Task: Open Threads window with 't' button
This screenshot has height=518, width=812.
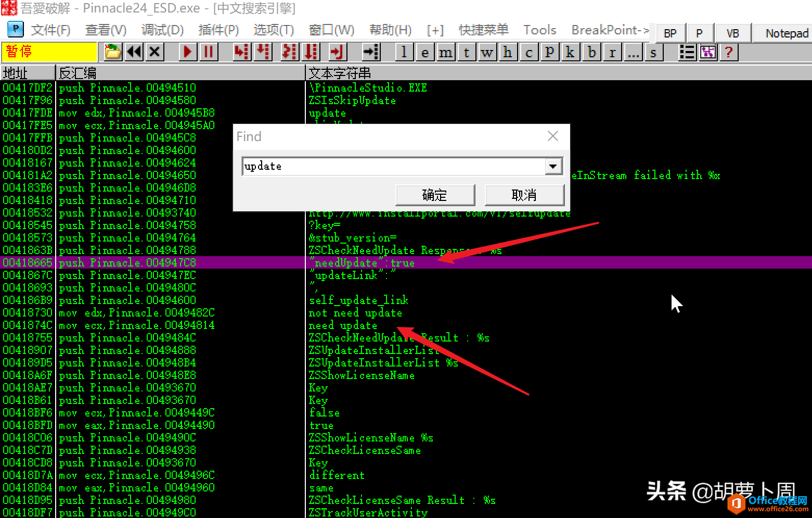Action: point(467,52)
